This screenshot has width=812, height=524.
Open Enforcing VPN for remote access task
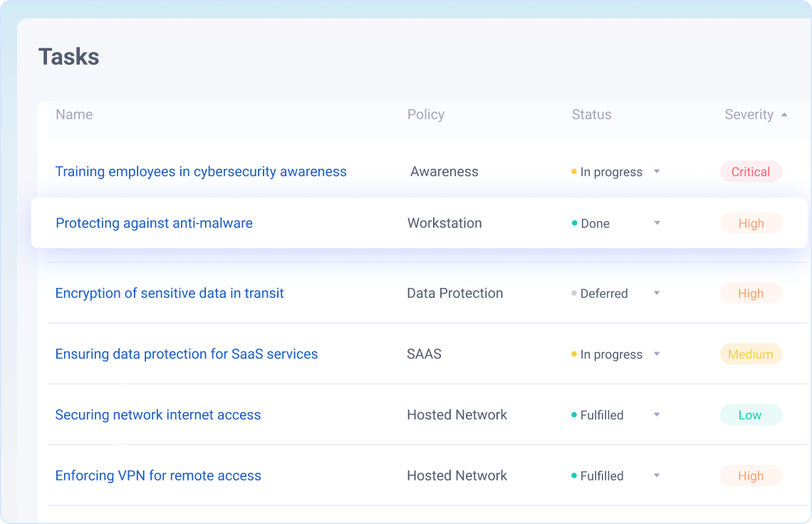pyautogui.click(x=158, y=476)
